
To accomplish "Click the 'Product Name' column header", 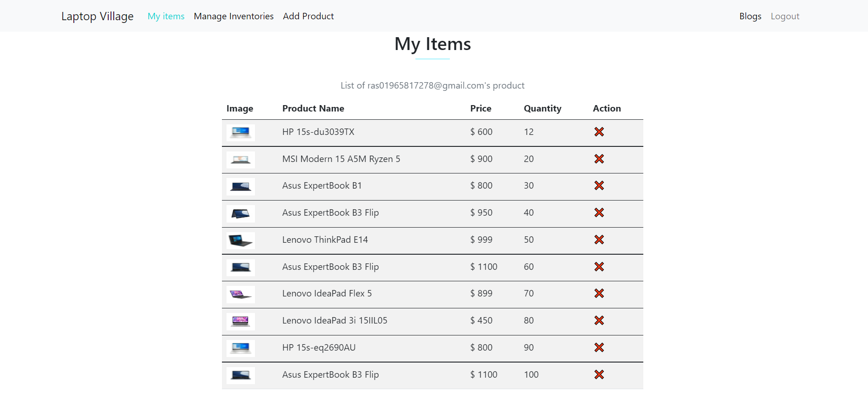I will point(313,108).
